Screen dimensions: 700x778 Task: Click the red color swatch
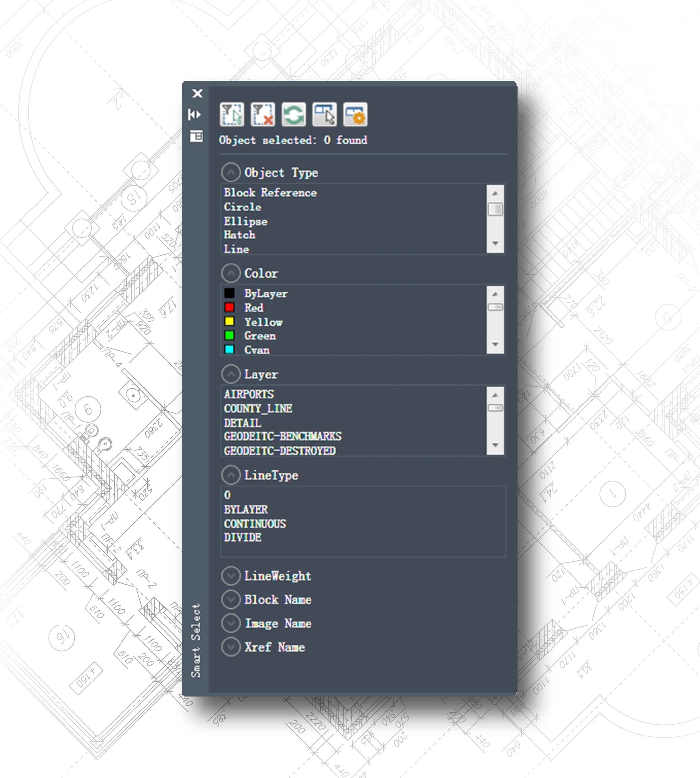pyautogui.click(x=229, y=307)
